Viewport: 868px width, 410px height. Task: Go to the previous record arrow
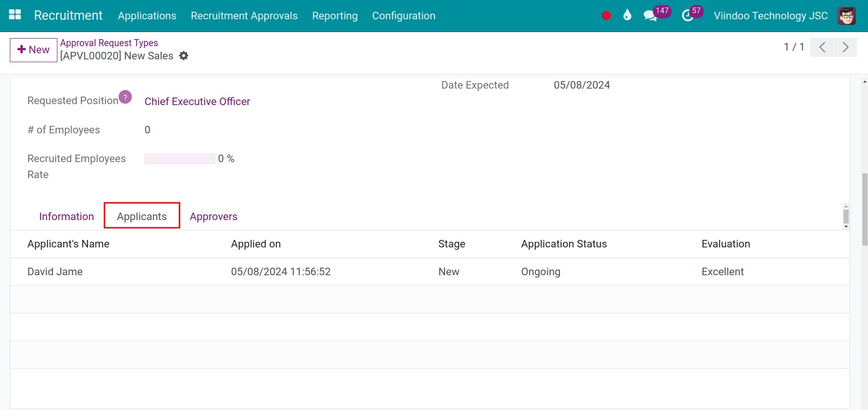point(822,47)
